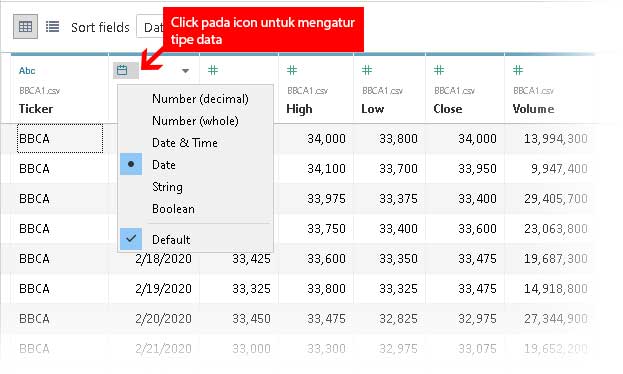Click High value 33,975
The width and height of the screenshot is (623, 374).
tap(326, 199)
